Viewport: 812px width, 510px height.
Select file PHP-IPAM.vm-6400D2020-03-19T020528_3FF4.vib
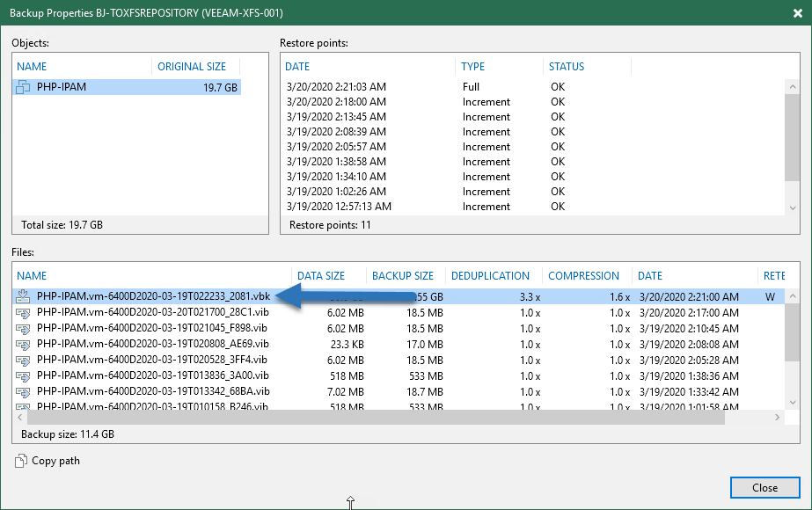(x=151, y=360)
